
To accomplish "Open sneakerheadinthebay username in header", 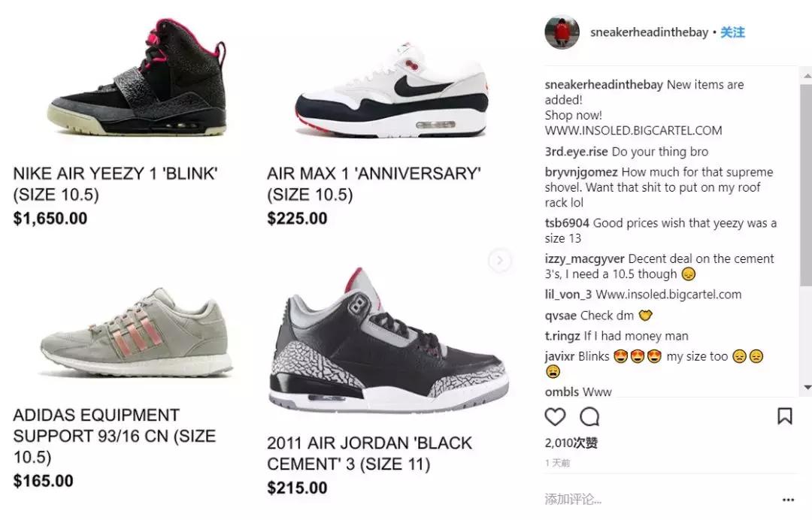I will click(x=649, y=32).
